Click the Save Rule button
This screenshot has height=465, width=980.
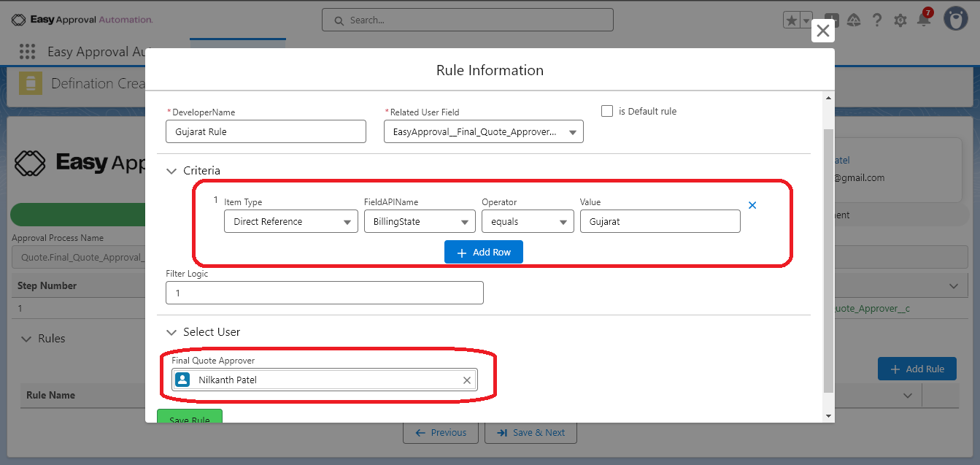pyautogui.click(x=190, y=416)
